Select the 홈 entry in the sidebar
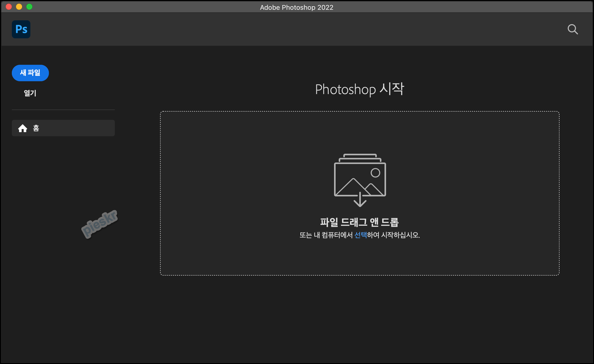The image size is (594, 364). 63,128
